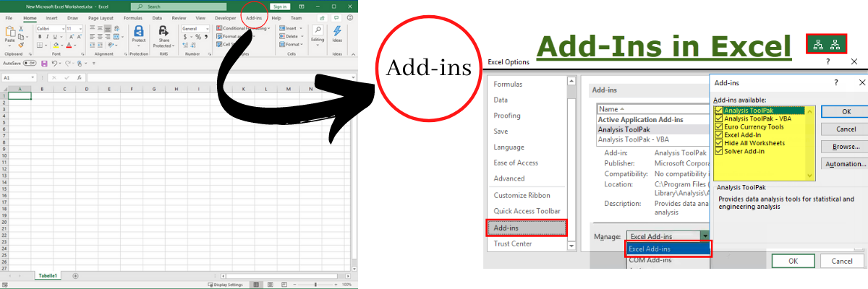This screenshot has width=868, height=289.
Task: Add a new sheet with plus icon
Action: pos(75,276)
